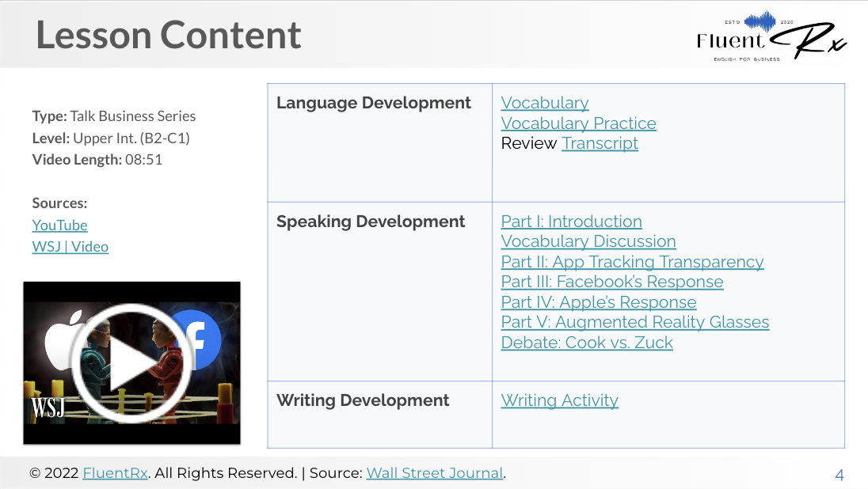This screenshot has width=868, height=489.
Task: Go to Part I: Introduction
Action: click(x=571, y=222)
